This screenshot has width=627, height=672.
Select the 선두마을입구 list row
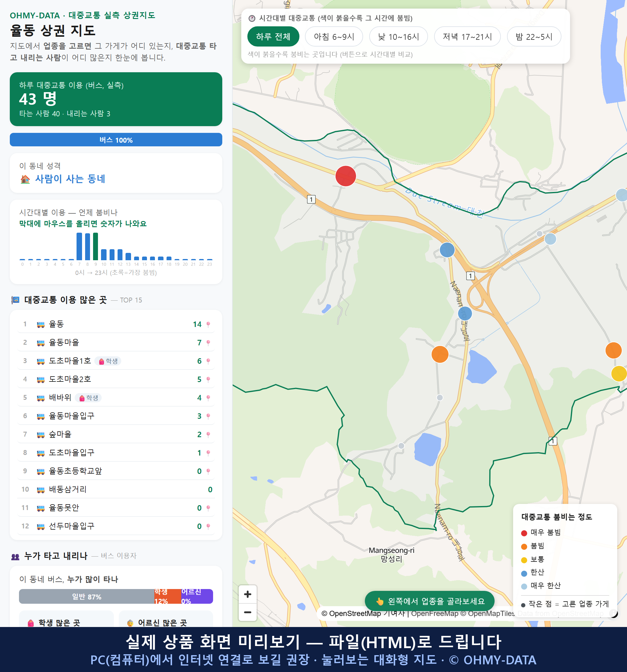click(x=116, y=526)
